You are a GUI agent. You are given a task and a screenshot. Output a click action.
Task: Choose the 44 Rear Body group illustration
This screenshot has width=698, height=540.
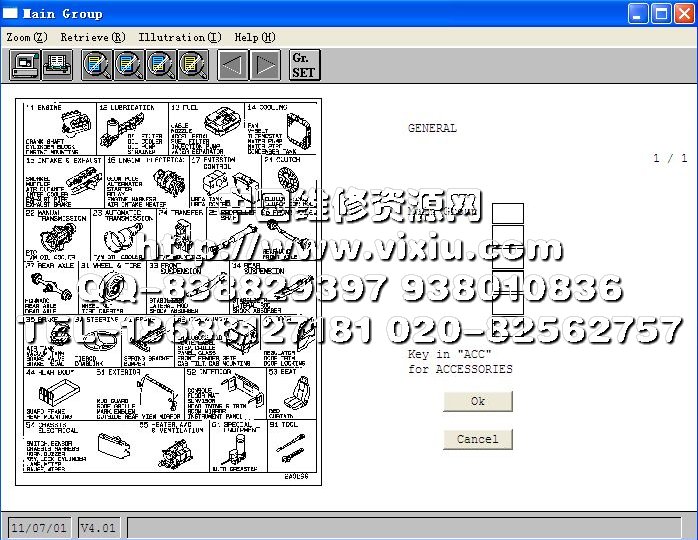pos(59,392)
